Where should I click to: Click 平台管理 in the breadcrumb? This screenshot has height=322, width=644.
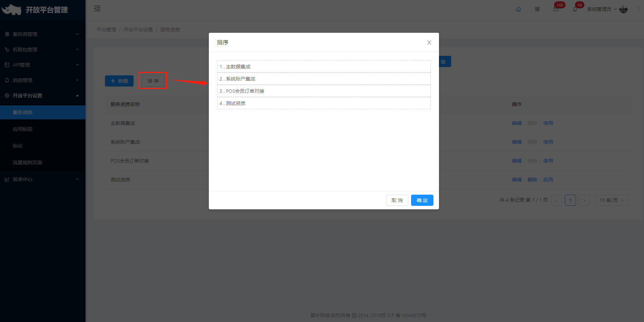106,30
